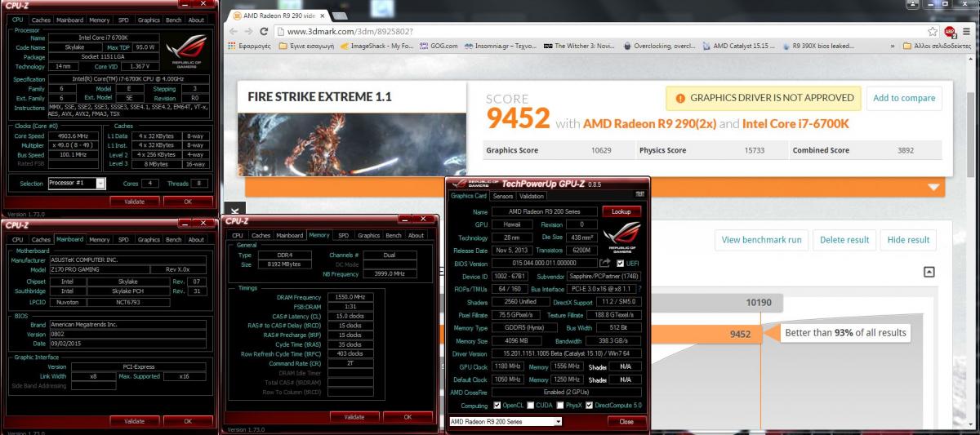The image size is (980, 435).
Task: Click Hide result button
Action: coord(908,240)
